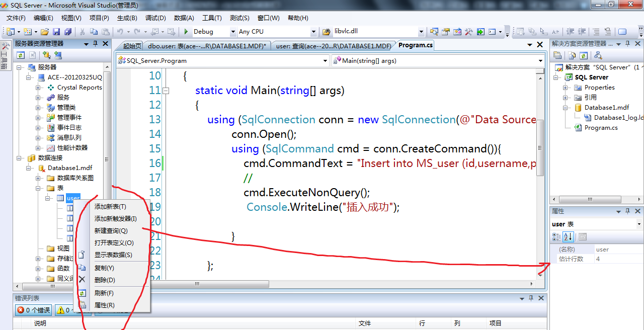
Task: Click the green arrow Start Page toolbar icon
Action: (480, 32)
